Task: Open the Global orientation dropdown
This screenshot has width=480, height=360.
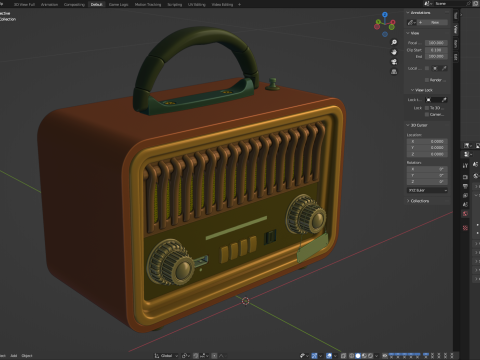Action: (166, 356)
